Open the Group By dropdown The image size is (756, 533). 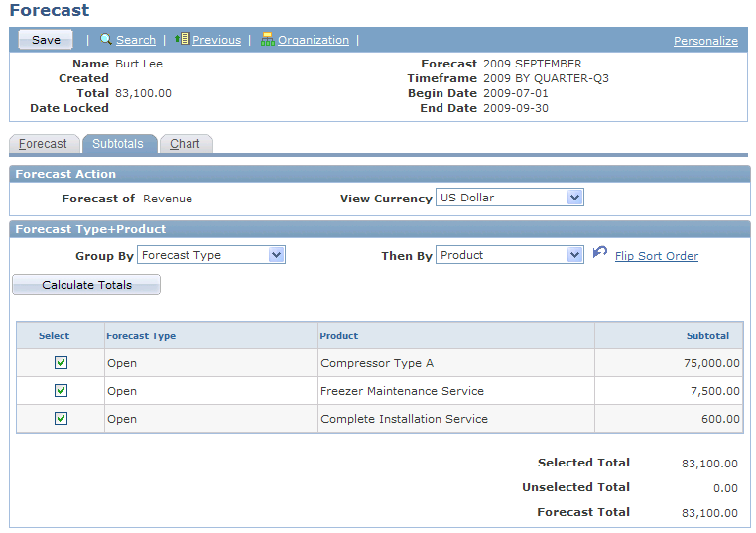coord(211,255)
